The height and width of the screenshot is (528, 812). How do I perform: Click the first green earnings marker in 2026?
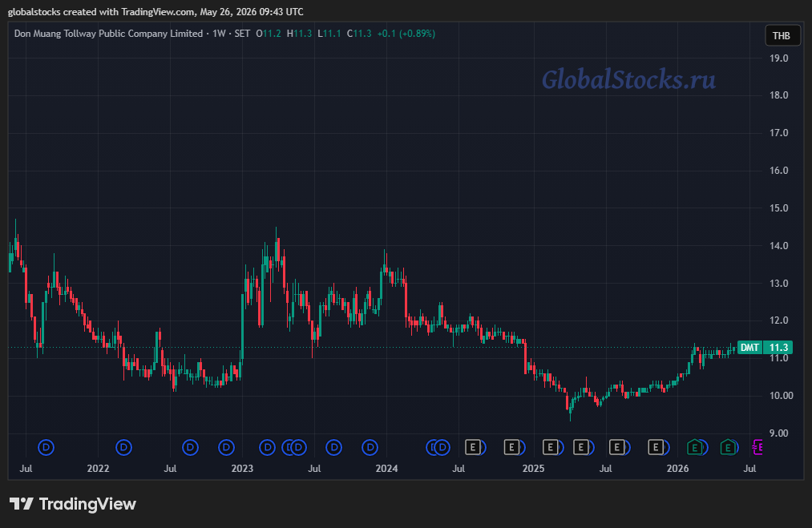(694, 447)
